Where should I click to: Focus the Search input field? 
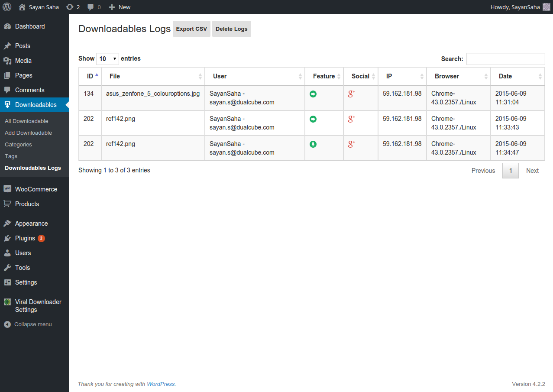[505, 59]
